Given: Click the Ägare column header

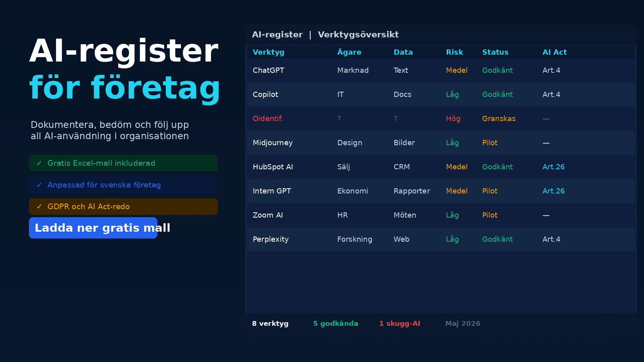Looking at the screenshot, I should [x=349, y=52].
